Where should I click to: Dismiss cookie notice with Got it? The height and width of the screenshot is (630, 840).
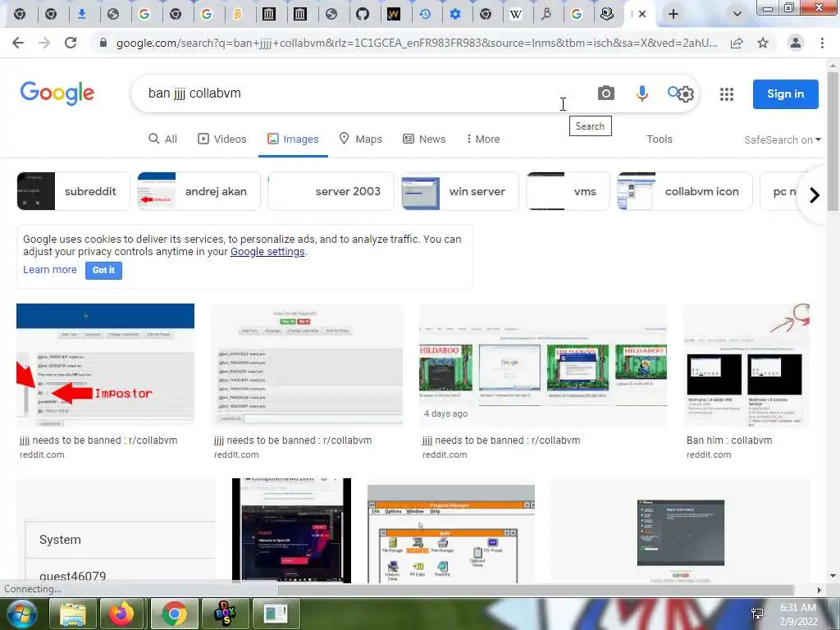click(x=103, y=270)
